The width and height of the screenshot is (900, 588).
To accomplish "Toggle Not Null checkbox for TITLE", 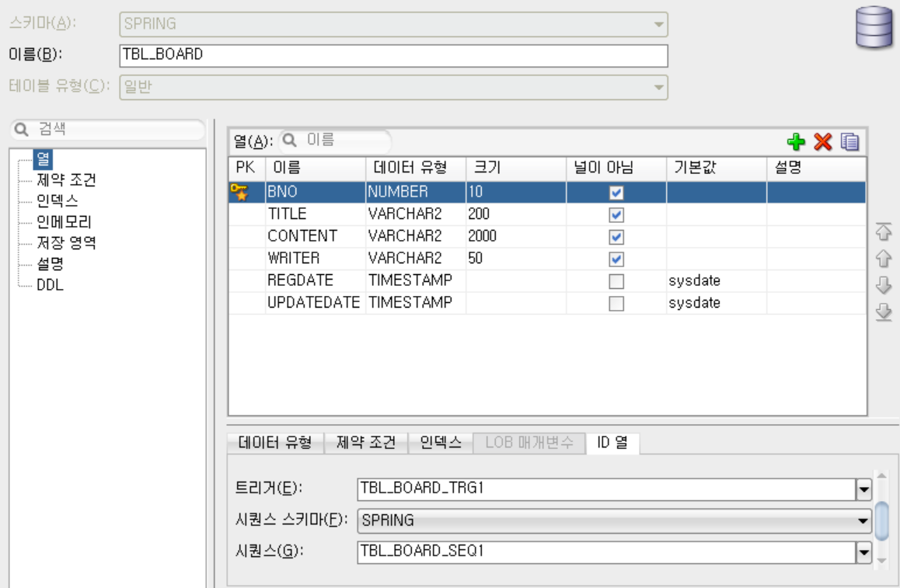I will (x=616, y=214).
